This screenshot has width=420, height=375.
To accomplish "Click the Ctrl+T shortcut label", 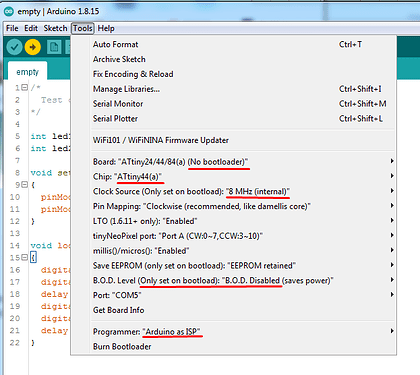I will 350,44.
